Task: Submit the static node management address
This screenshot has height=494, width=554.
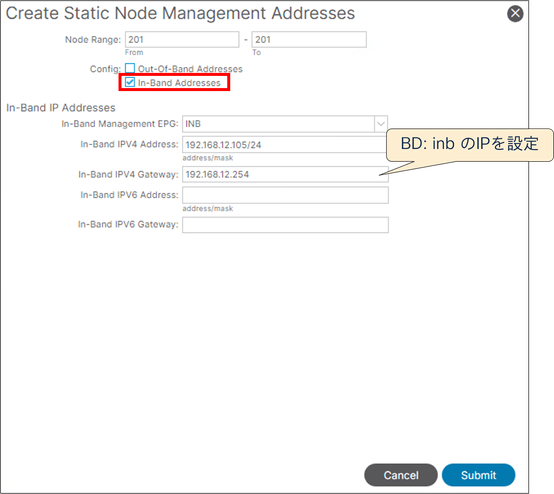Action: click(x=478, y=475)
